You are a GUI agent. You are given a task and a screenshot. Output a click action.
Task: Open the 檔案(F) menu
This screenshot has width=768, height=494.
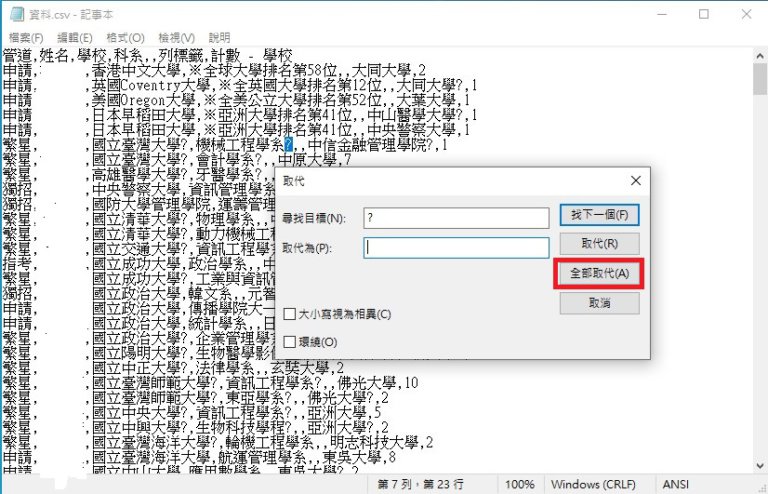point(28,37)
